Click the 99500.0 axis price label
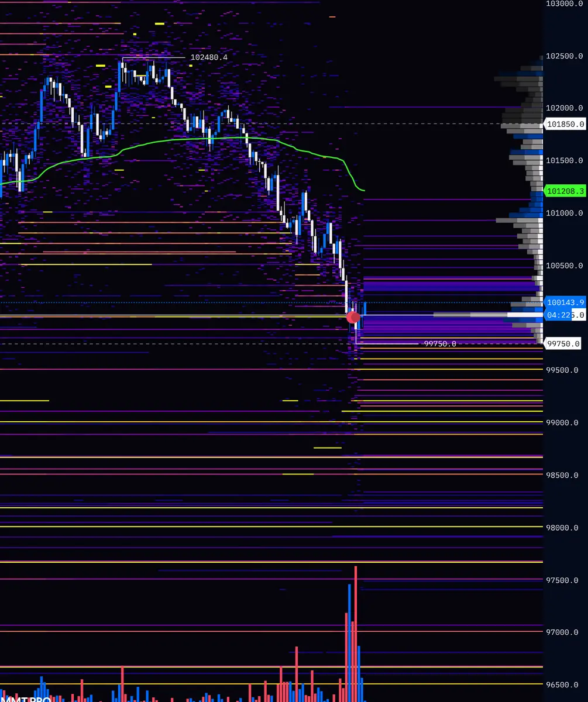This screenshot has height=702, width=588. click(562, 370)
